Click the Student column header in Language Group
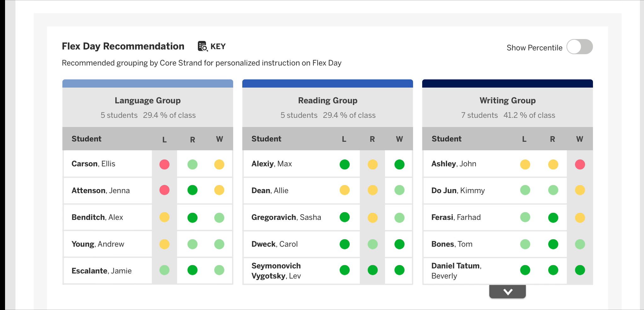This screenshot has width=644, height=310. (x=86, y=139)
